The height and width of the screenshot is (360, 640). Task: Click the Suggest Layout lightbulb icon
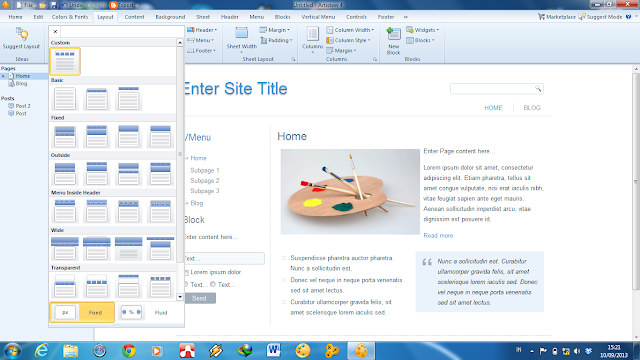pyautogui.click(x=22, y=34)
